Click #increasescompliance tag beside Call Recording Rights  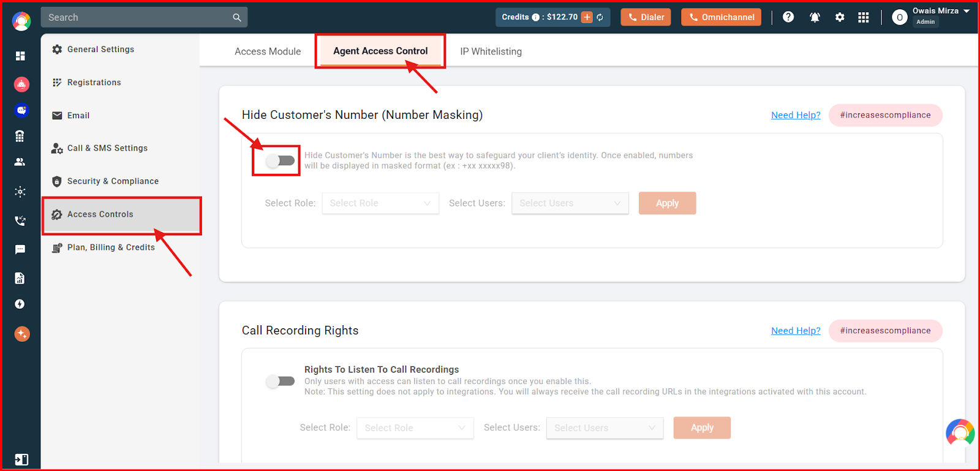pyautogui.click(x=885, y=331)
